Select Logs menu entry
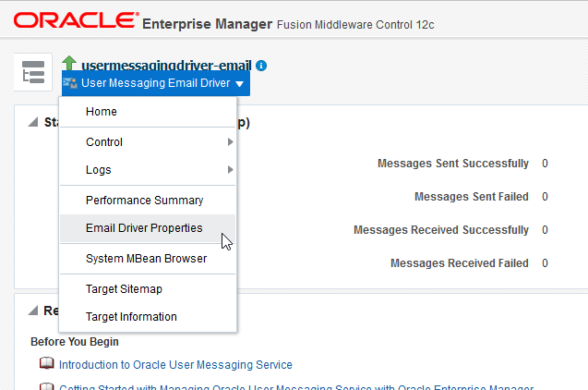This screenshot has height=390, width=588. tap(148, 170)
